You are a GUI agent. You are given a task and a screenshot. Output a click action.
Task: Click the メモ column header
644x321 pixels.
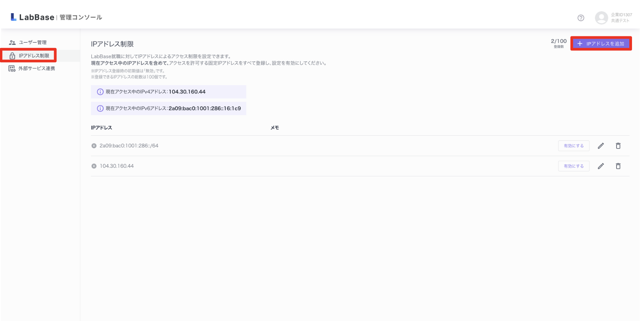click(275, 128)
